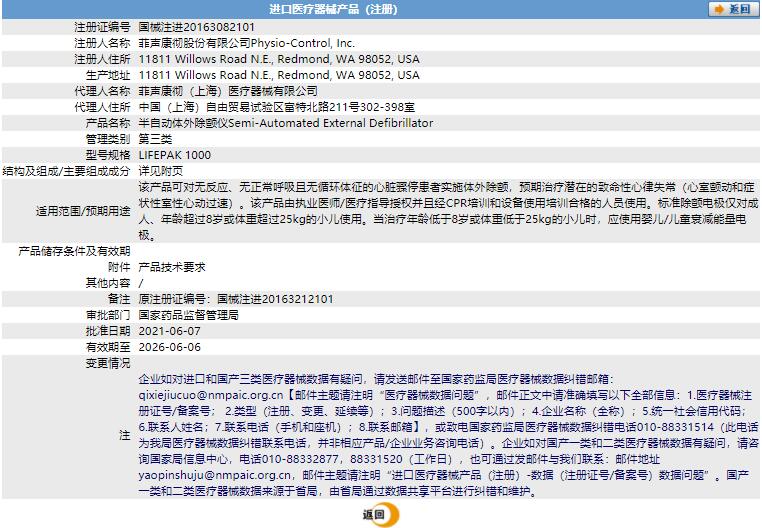Click the 注 label beside the note
762x528 pixels.
tap(125, 436)
